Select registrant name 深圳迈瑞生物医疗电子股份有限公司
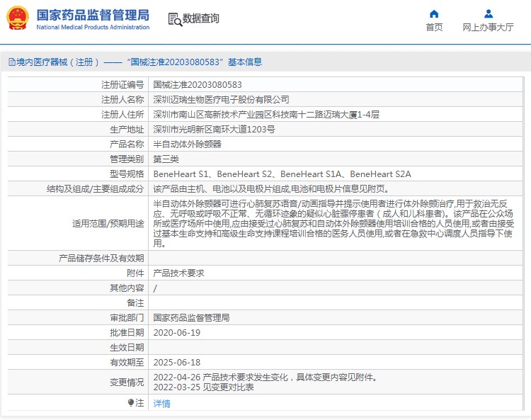 click(221, 100)
